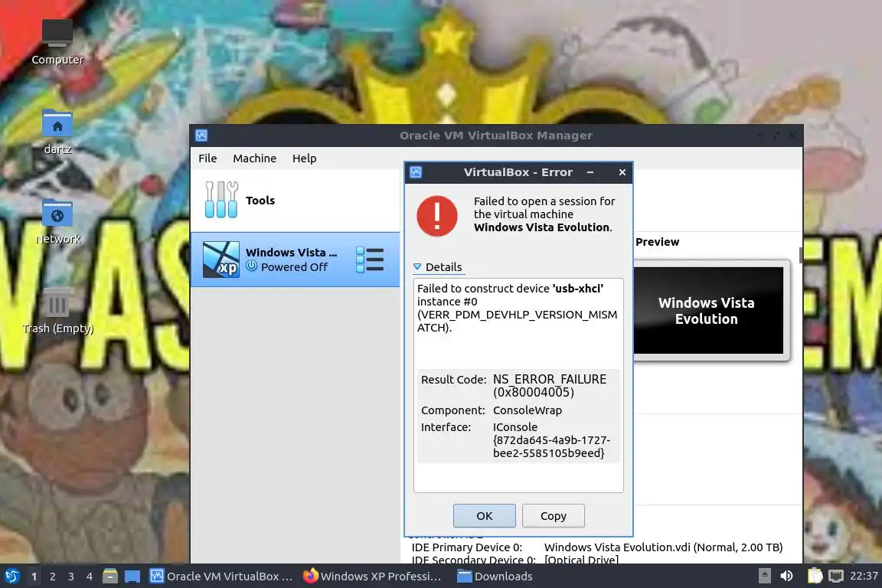Open the machine tools menu list icon
Viewport: 882px width, 588px height.
(x=370, y=260)
